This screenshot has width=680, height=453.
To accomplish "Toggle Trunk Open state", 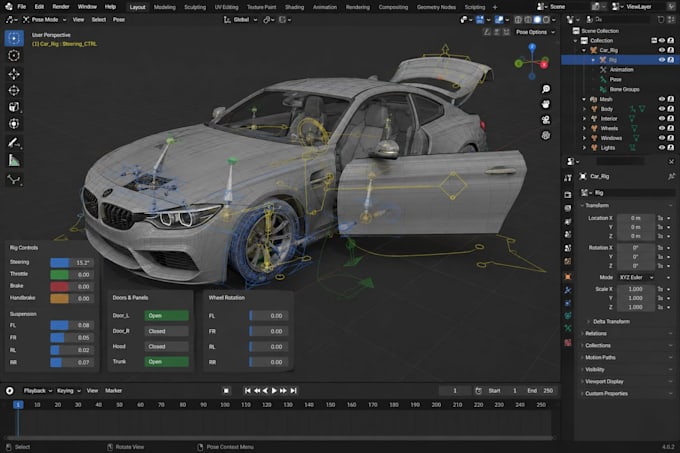I will [167, 362].
